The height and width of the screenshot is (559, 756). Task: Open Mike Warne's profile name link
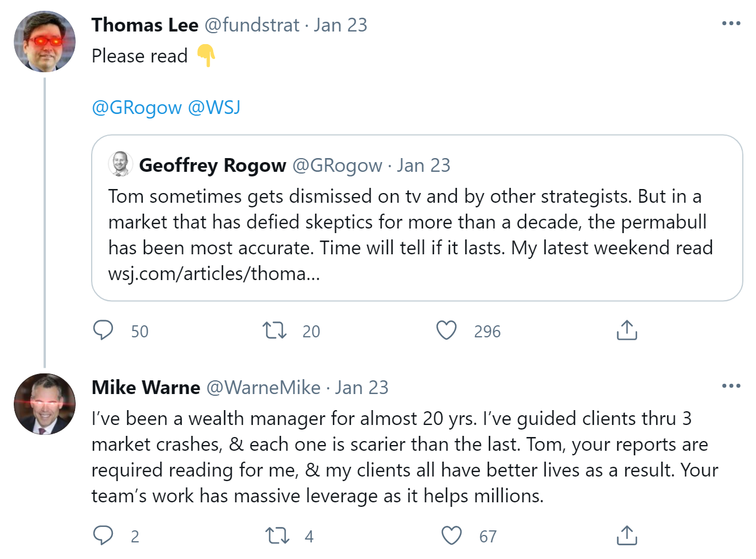[x=146, y=388]
